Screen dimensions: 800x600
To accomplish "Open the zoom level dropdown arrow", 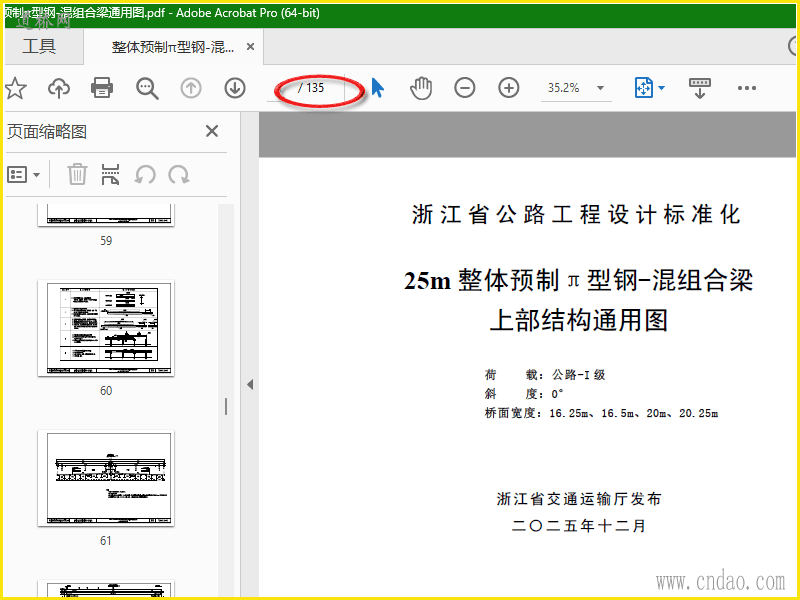I will coord(601,88).
